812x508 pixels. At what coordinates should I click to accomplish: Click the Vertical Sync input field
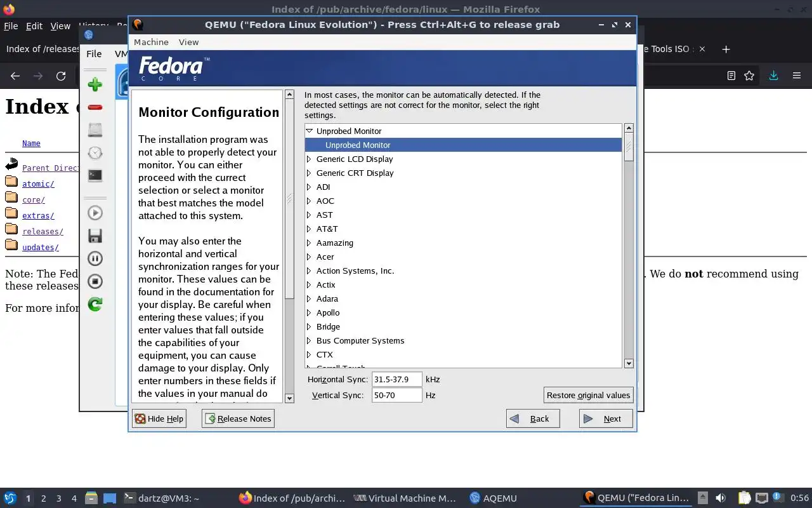click(x=397, y=395)
